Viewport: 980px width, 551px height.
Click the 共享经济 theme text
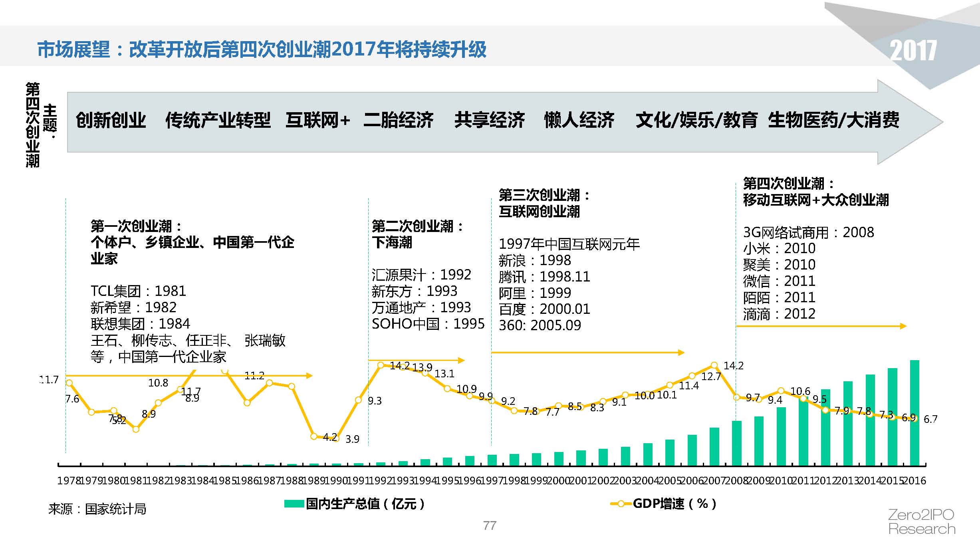[489, 120]
